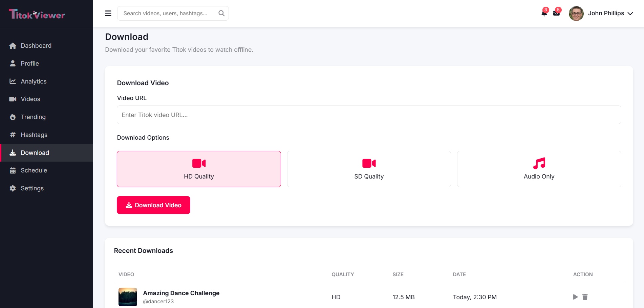Play the Amazing Dance Challenge download

(x=575, y=297)
